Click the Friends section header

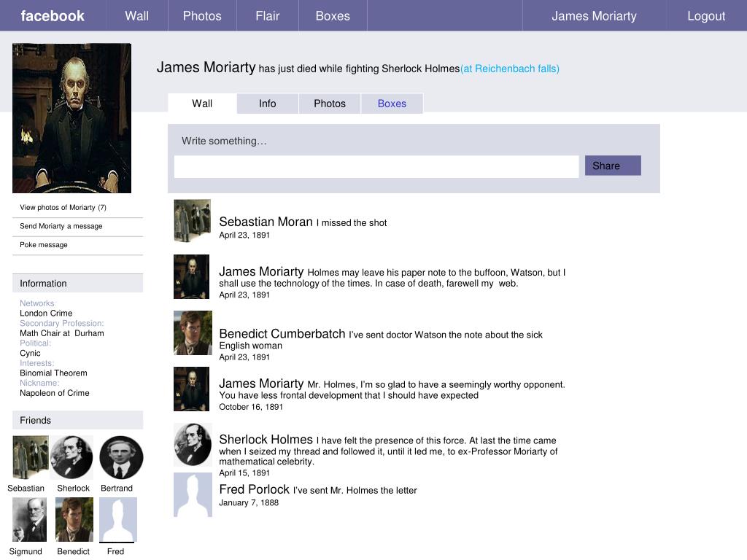[77, 420]
